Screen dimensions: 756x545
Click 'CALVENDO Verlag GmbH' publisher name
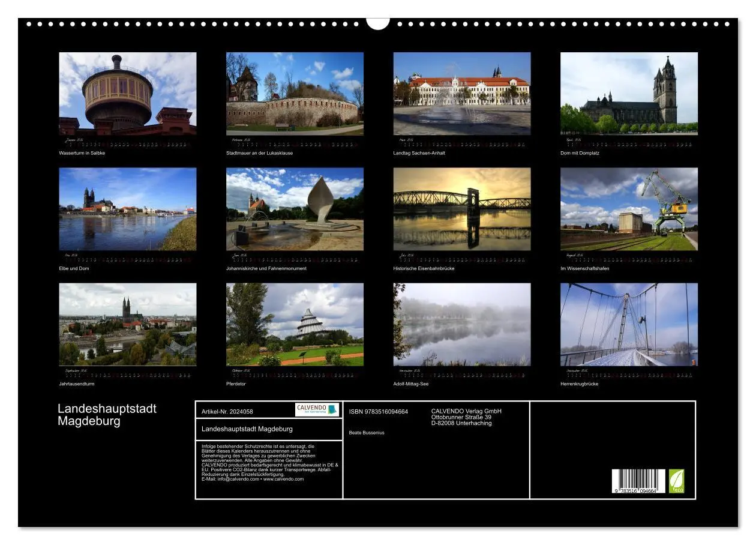coord(466,411)
